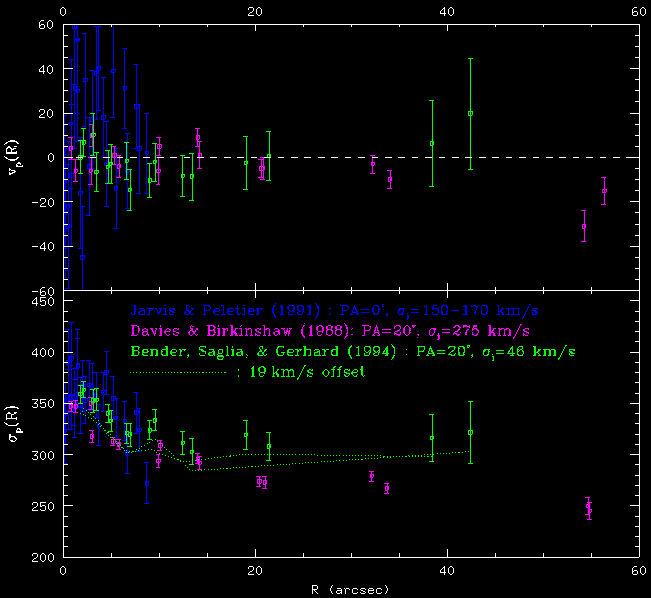Click the green Bender, Saglia, & Gerhard (1994) legend
Viewport: 651px width, 598px height.
tap(353, 352)
